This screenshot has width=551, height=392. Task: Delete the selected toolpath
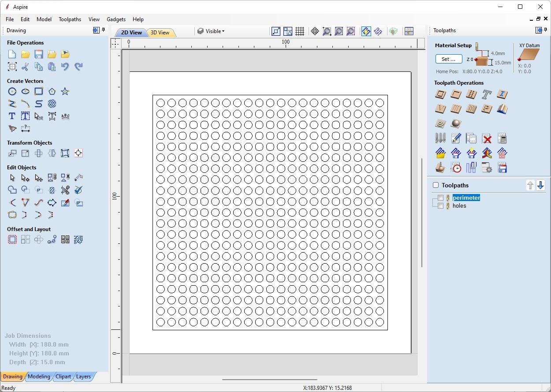(487, 138)
